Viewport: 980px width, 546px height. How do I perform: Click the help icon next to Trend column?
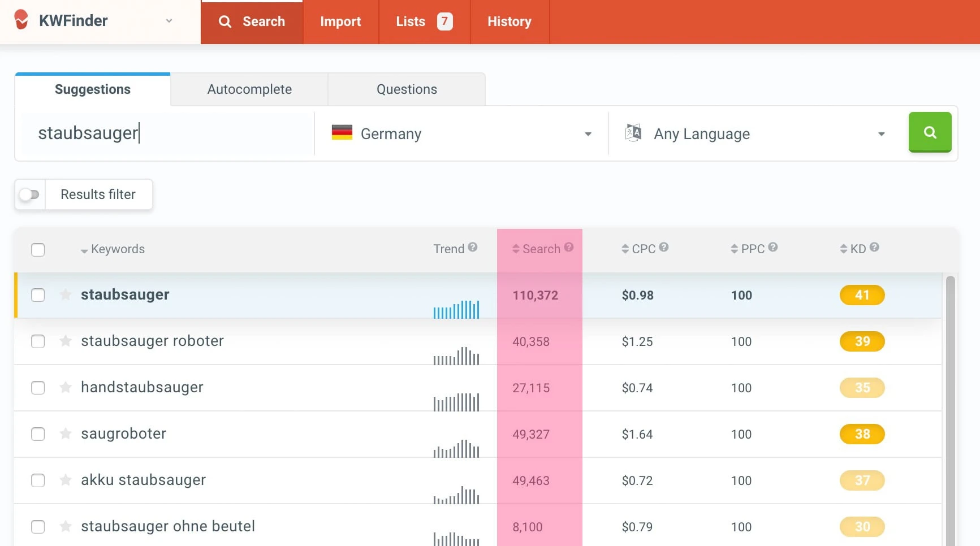pyautogui.click(x=473, y=247)
